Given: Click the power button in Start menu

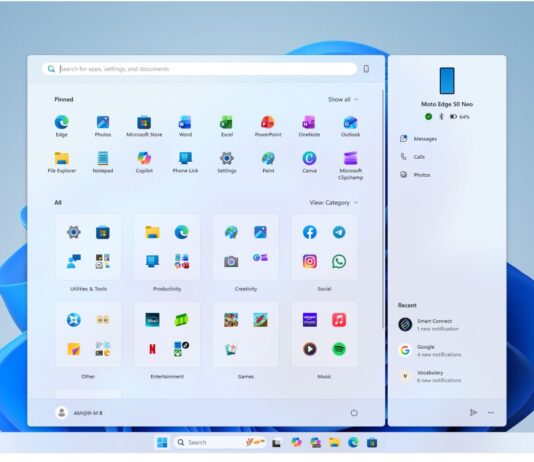Looking at the screenshot, I should (x=354, y=413).
